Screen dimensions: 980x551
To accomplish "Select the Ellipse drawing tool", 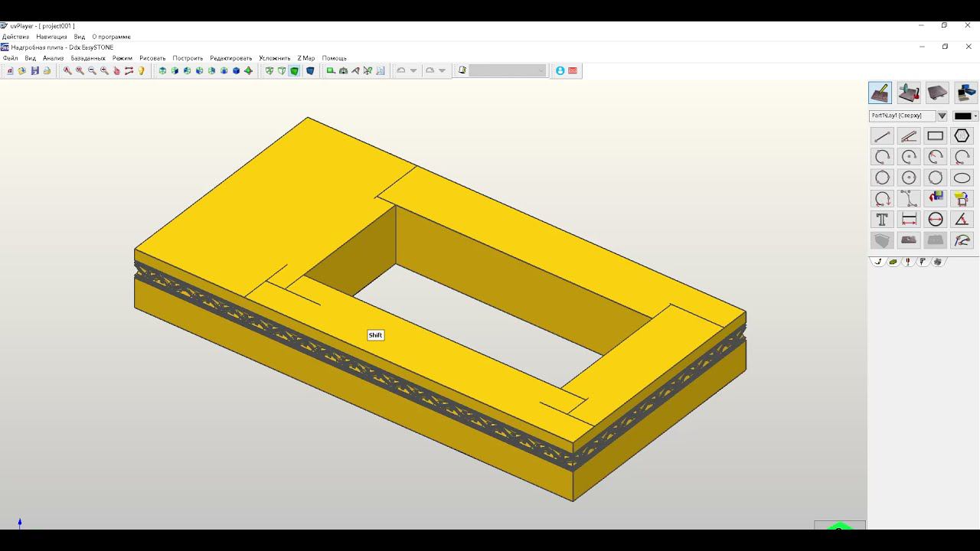I will tap(962, 178).
